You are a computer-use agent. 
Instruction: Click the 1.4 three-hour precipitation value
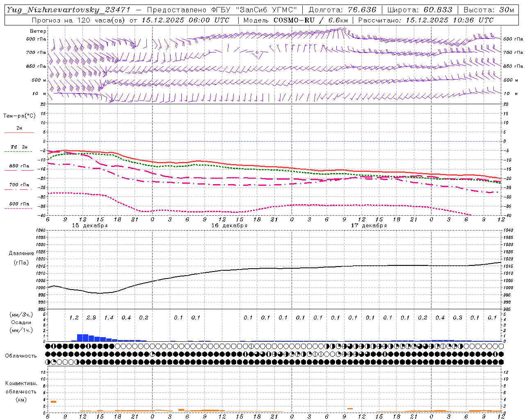click(x=109, y=318)
